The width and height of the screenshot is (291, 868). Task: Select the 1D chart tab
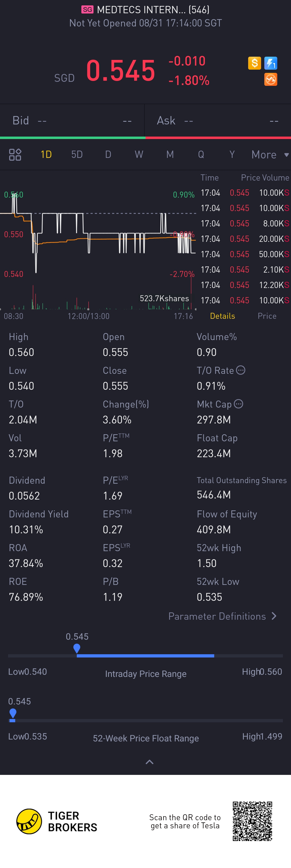pos(46,155)
